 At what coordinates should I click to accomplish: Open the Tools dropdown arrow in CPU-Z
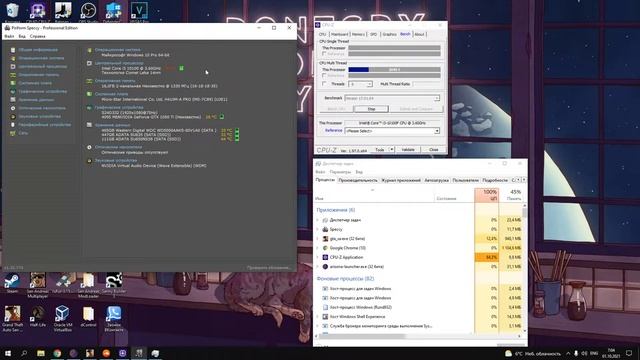pos(391,150)
